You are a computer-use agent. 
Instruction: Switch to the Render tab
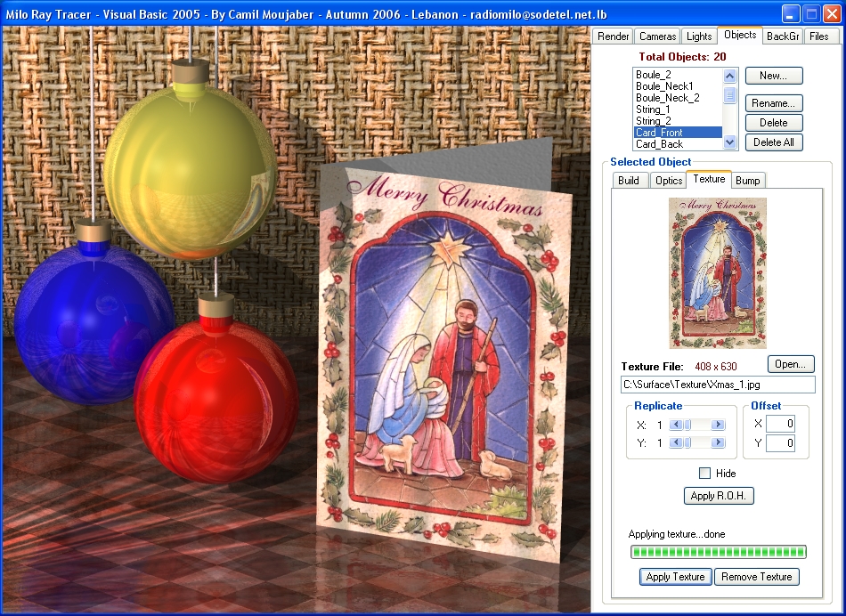tap(613, 36)
